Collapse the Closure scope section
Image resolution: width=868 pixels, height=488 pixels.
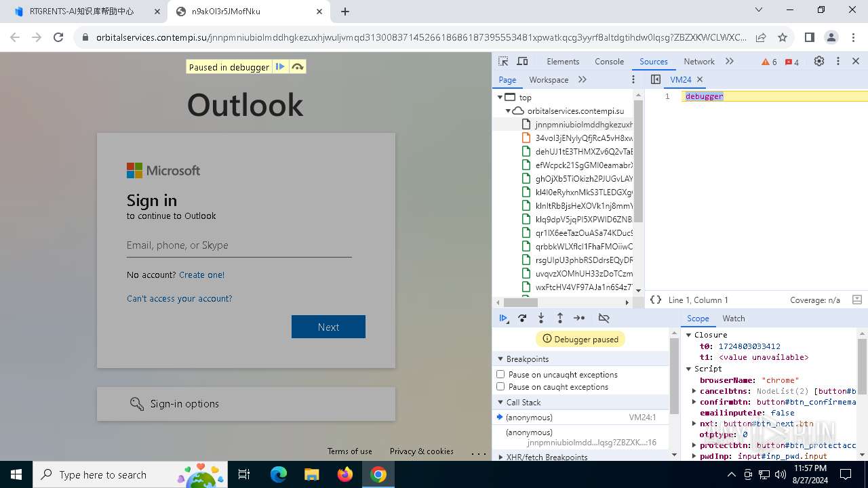(x=688, y=335)
